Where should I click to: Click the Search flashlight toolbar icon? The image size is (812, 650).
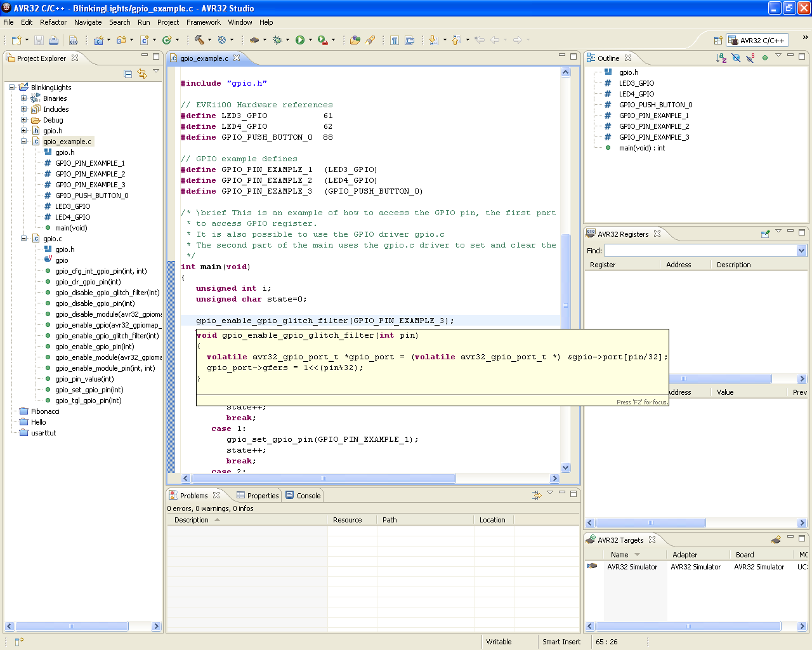point(370,40)
